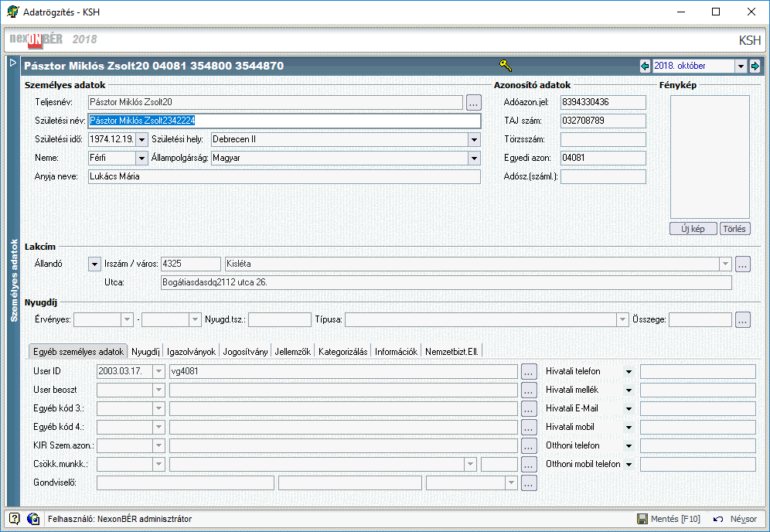This screenshot has height=532, width=770.
Task: Switch to the Jogosítvány tab
Action: tap(245, 352)
